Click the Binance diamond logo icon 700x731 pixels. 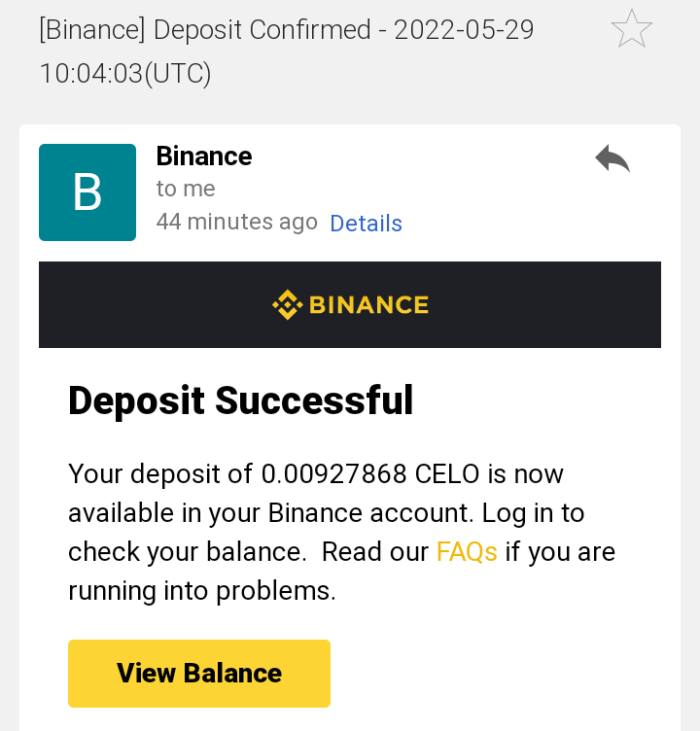tap(287, 305)
